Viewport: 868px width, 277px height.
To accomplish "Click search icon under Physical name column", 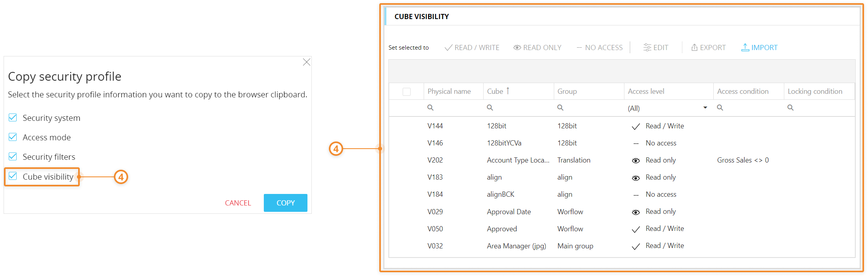I will [430, 108].
